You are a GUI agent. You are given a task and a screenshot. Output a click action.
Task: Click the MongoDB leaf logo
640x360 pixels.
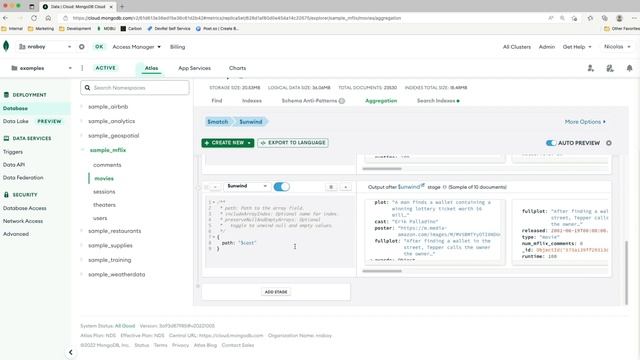pos(6,46)
